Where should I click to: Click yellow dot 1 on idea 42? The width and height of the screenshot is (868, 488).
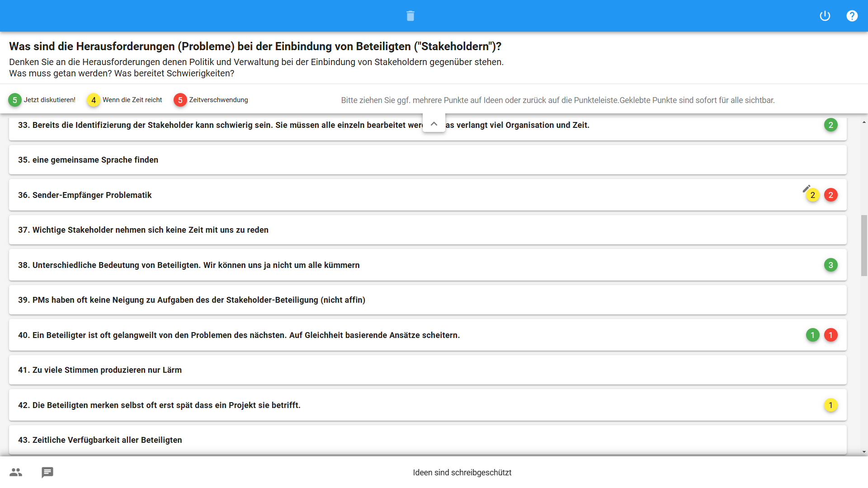tap(831, 405)
